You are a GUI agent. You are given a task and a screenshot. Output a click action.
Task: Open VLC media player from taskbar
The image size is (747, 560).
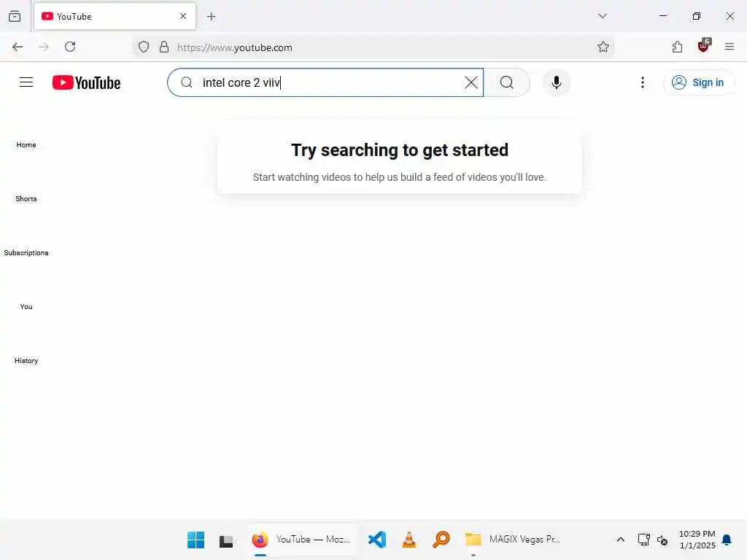click(x=409, y=540)
